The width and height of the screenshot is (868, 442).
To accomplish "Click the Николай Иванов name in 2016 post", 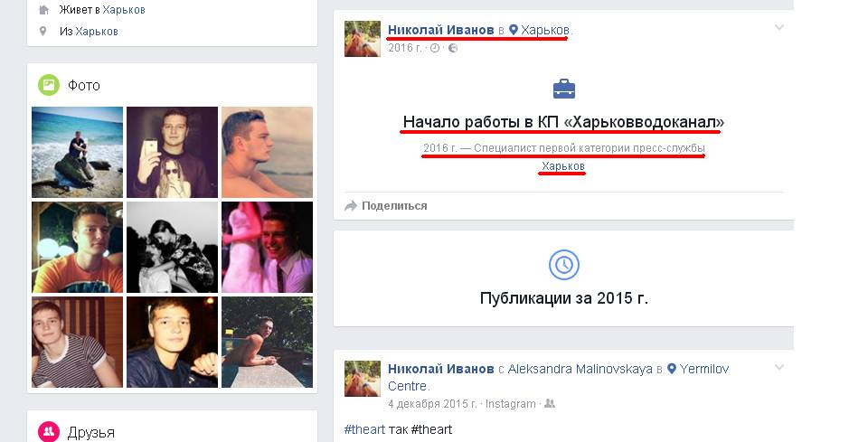I will (440, 30).
